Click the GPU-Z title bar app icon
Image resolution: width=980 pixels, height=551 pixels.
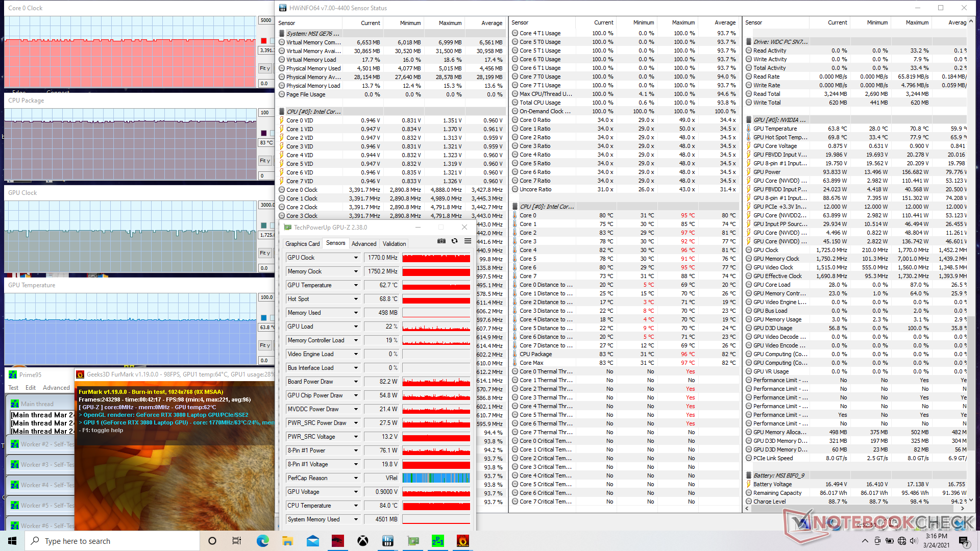tap(288, 228)
